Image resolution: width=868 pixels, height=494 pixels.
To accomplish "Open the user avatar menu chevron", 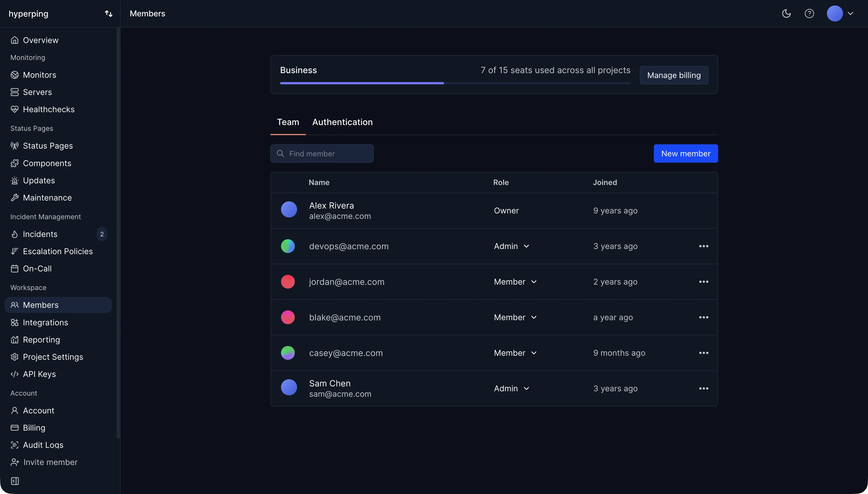I will pyautogui.click(x=850, y=13).
